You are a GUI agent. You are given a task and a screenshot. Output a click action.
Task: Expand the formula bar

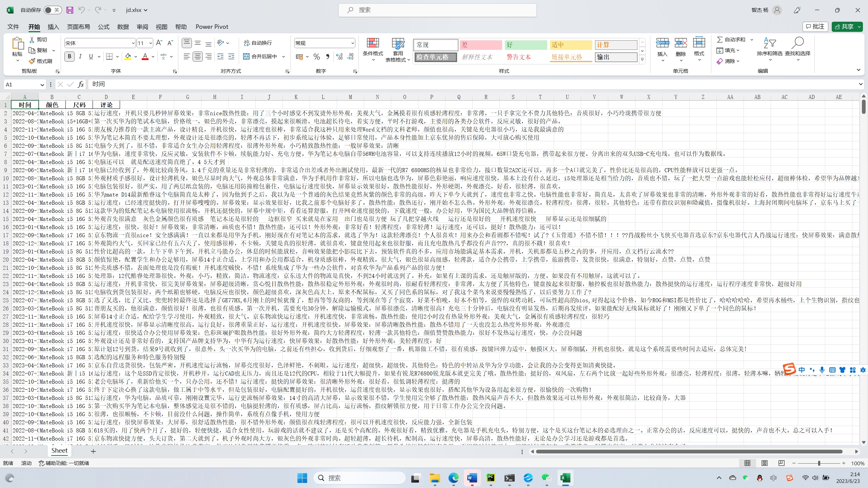click(861, 84)
